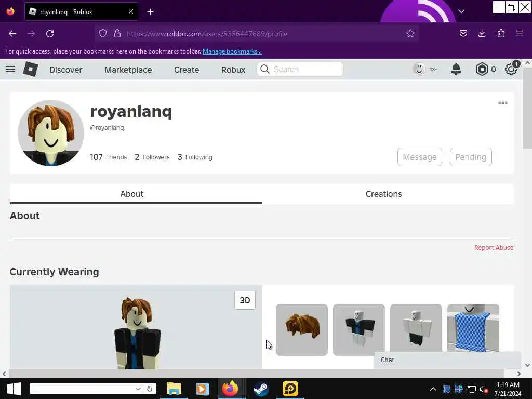Open Marketplace in the navigation bar
Screen dimensions: 532x399
[128, 70]
